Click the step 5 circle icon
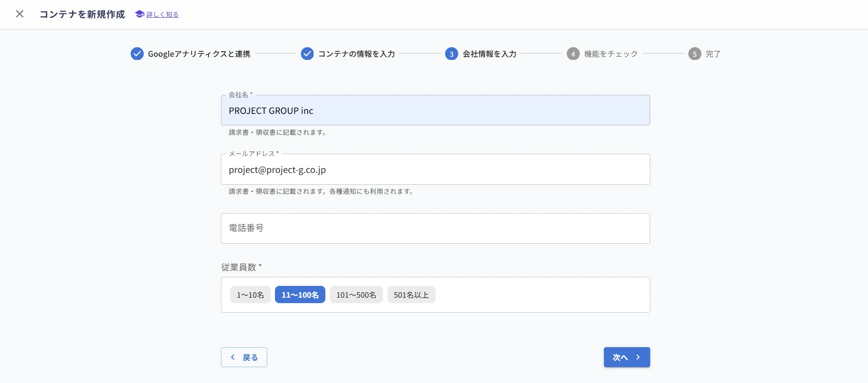Image resolution: width=868 pixels, height=383 pixels. [x=695, y=54]
